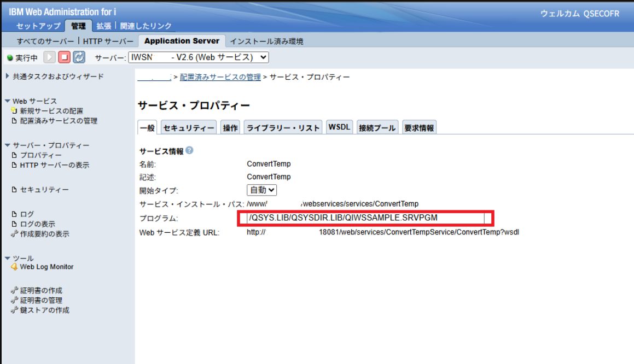Click the wizard icon beside 作成要約の表示
The height and width of the screenshot is (364, 634).
coord(14,233)
